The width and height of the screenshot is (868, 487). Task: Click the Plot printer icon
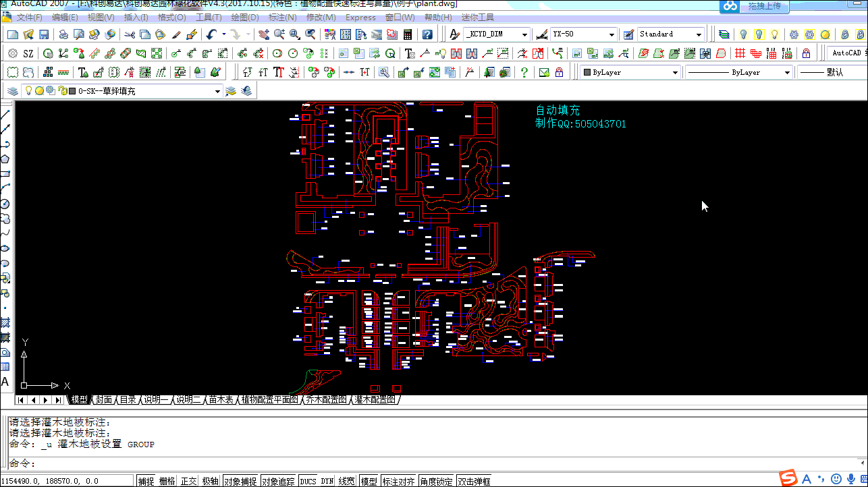(x=63, y=34)
